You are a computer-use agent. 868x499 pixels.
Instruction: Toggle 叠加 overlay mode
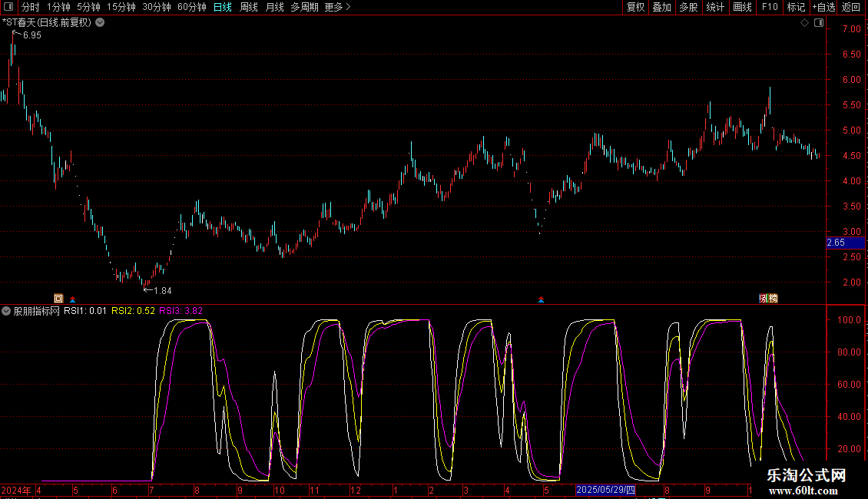(661, 8)
